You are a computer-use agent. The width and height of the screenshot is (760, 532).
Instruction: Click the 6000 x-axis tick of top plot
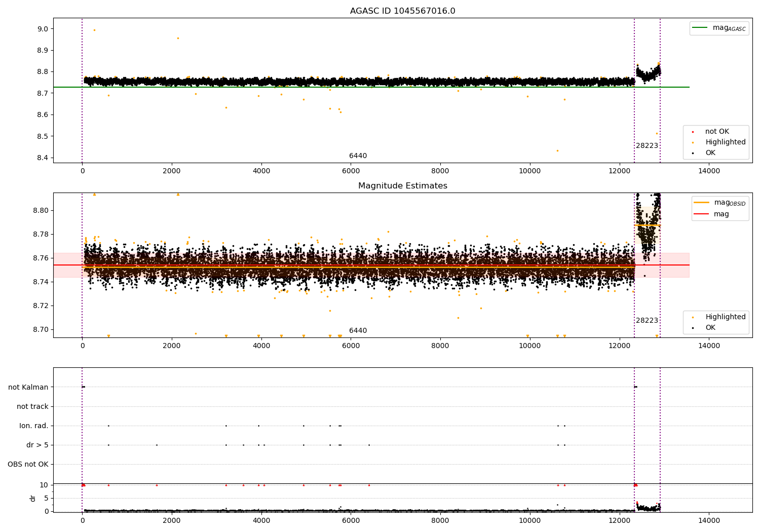351,171
